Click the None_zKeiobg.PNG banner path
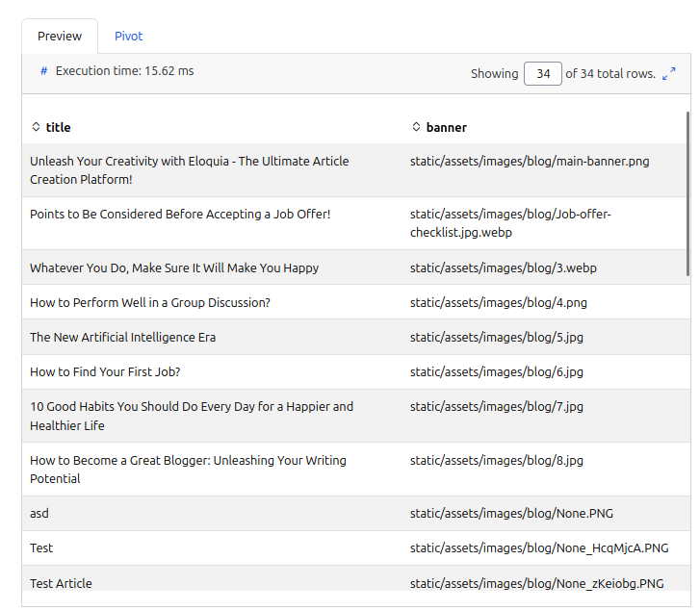700x611 pixels. tap(537, 583)
